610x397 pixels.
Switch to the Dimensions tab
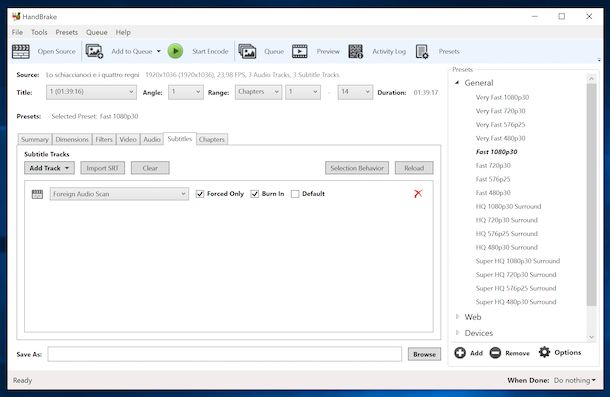click(72, 139)
